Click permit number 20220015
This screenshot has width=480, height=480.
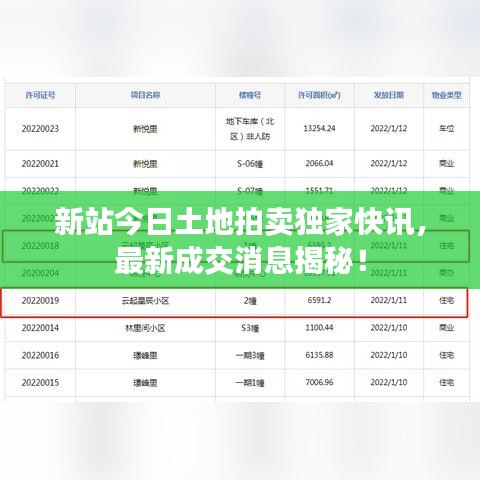40,383
